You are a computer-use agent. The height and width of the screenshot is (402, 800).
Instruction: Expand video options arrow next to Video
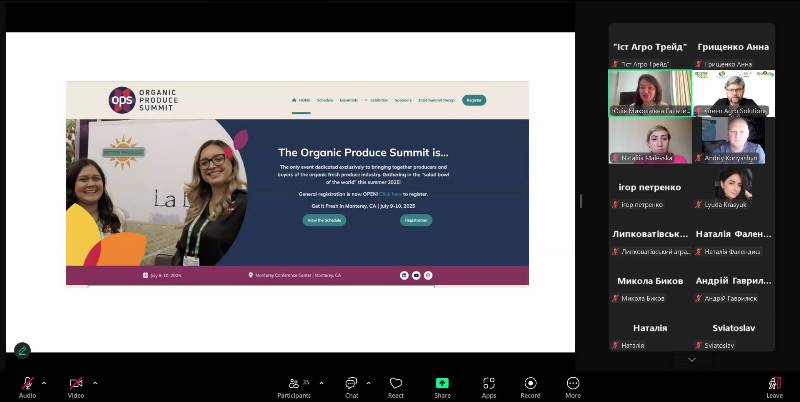coord(95,383)
